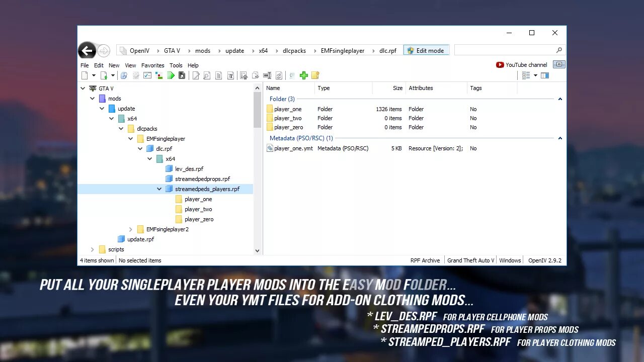Click the OpenIV root icon in address bar
Screen dimensions: 644x362
tap(123, 51)
